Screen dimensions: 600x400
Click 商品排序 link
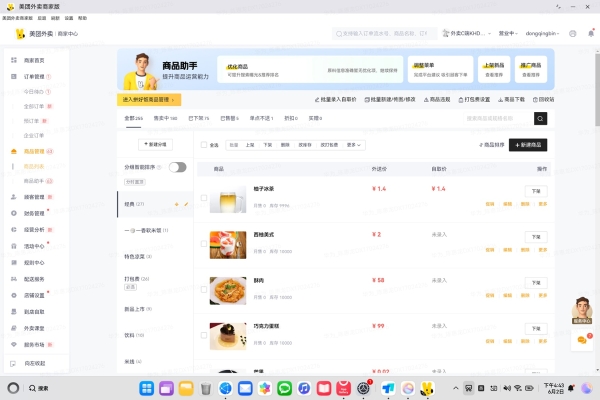(492, 145)
